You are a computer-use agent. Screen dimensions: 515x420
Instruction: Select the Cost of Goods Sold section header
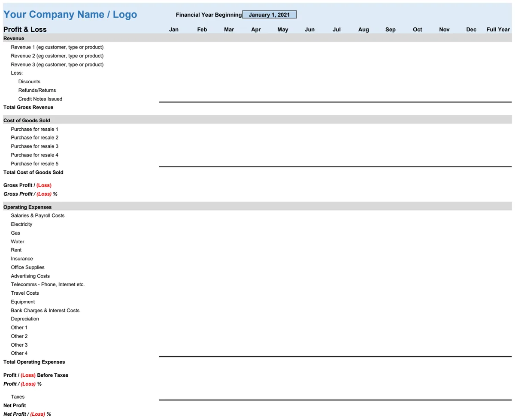[257, 120]
